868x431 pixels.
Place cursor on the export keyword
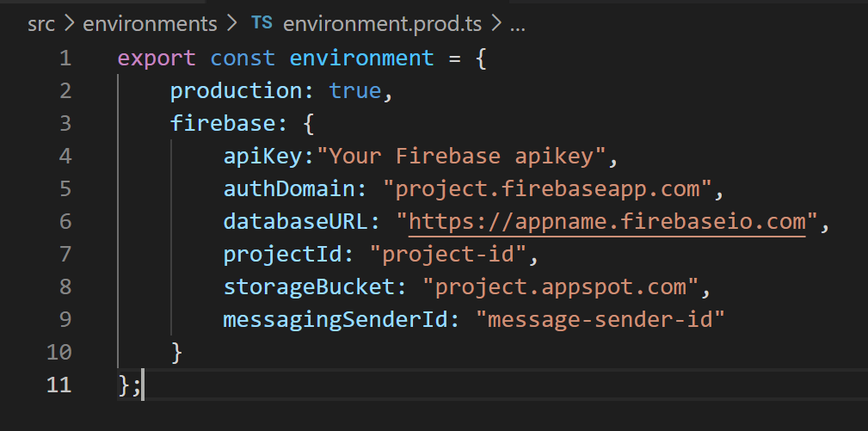click(x=157, y=59)
